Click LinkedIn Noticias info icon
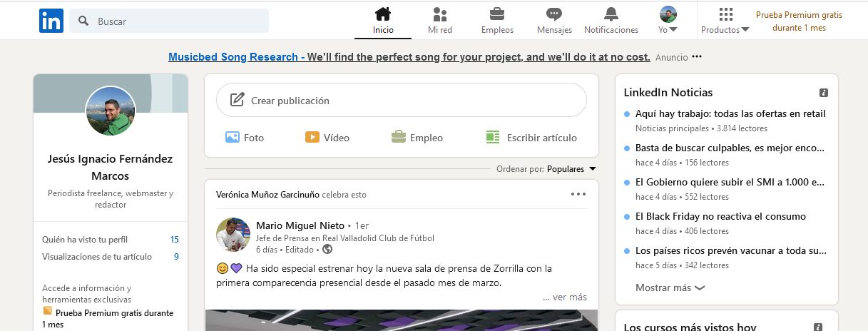868x331 pixels. coord(824,93)
